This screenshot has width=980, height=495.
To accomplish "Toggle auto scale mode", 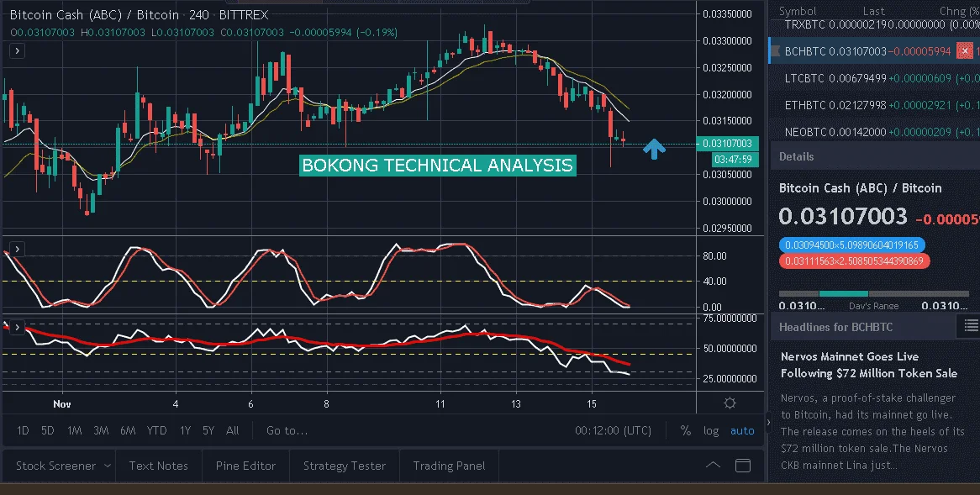I will pyautogui.click(x=742, y=430).
